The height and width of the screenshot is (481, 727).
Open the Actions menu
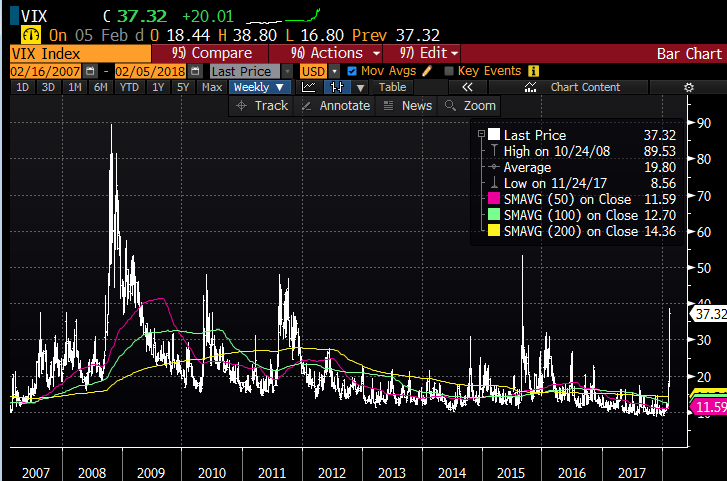335,52
